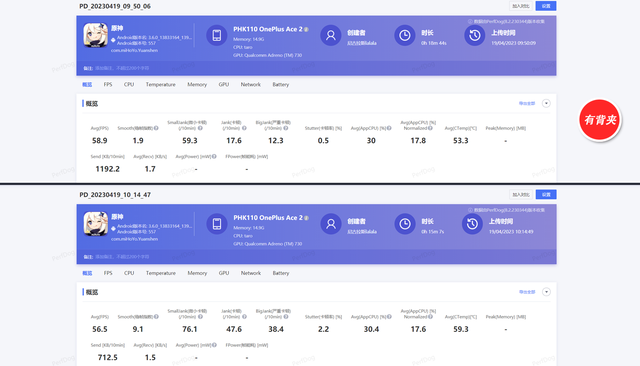This screenshot has height=366, width=640.
Task: Select Avg(CTemp) value 59.3 in bottom report
Action: pyautogui.click(x=461, y=329)
